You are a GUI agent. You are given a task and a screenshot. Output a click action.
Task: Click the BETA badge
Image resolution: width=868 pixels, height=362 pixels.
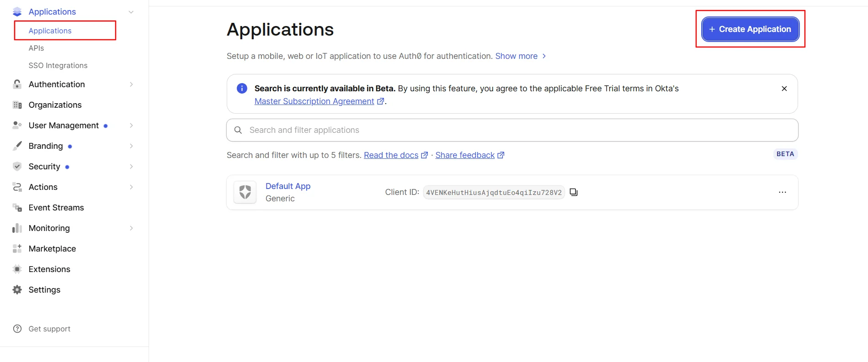pos(785,154)
